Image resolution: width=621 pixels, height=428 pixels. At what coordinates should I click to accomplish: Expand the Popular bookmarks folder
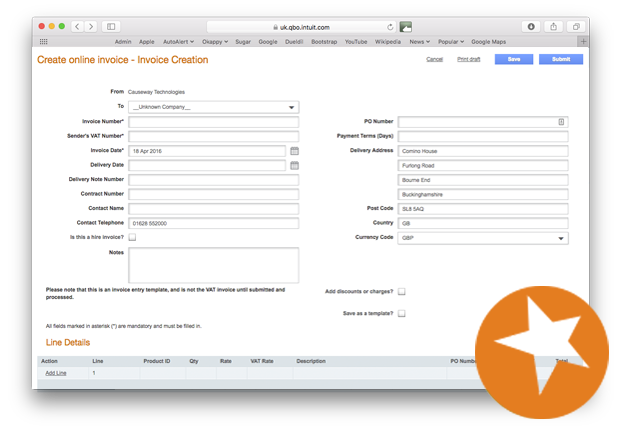click(x=451, y=42)
